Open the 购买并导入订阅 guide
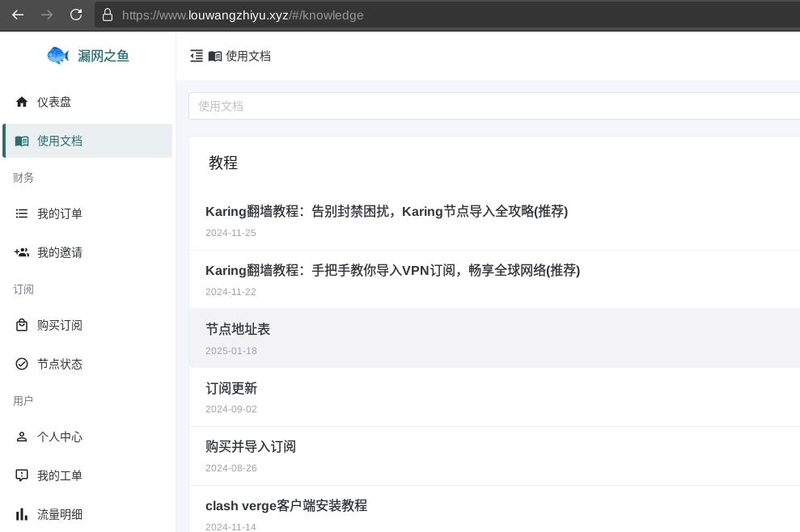Viewport: 800px width, 532px height. point(251,446)
